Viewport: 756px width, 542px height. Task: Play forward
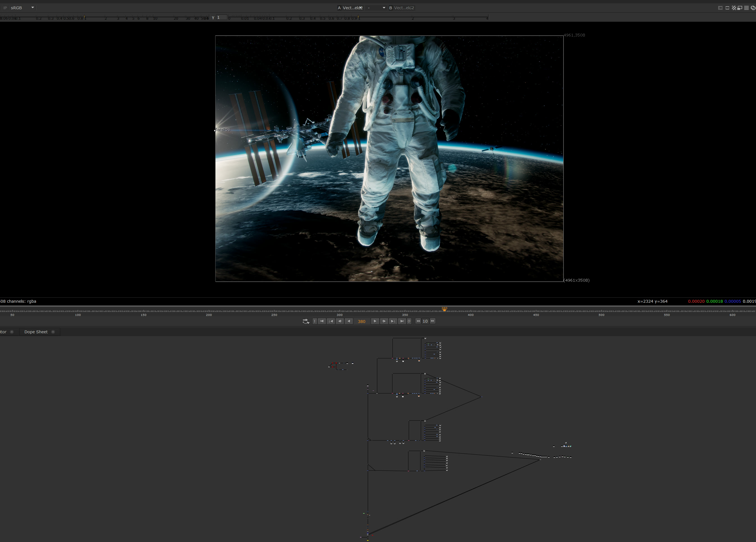click(x=375, y=321)
